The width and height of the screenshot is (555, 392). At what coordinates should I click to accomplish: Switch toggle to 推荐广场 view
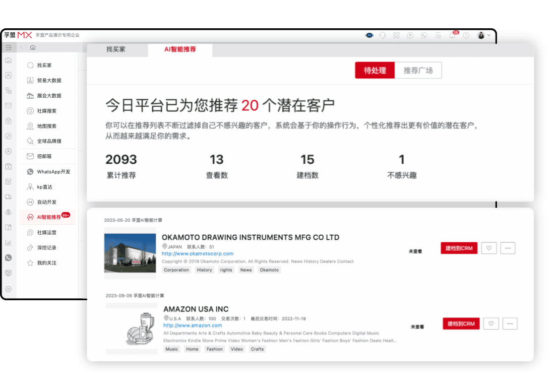pos(419,70)
